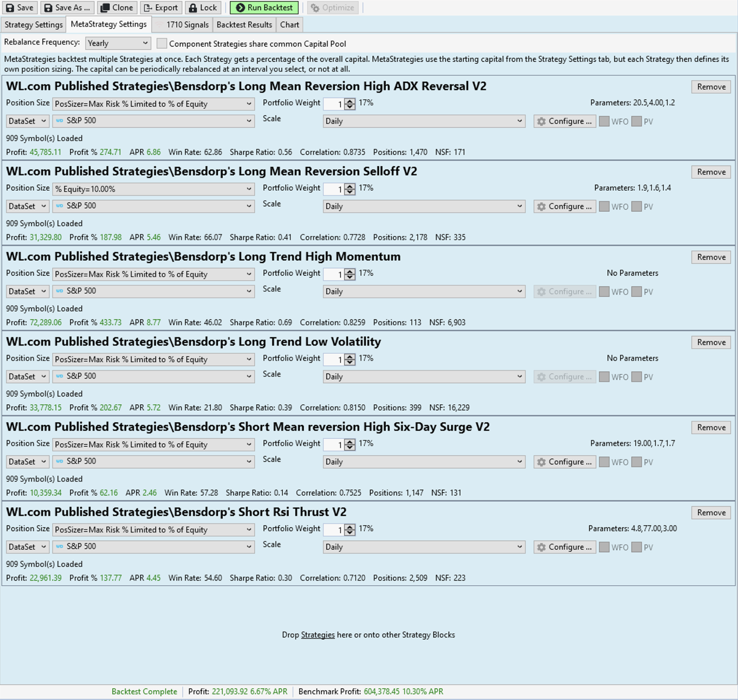Screen dimensions: 738x700
Task: Toggle PV checkbox for Long Trend High Momentum
Action: click(637, 291)
